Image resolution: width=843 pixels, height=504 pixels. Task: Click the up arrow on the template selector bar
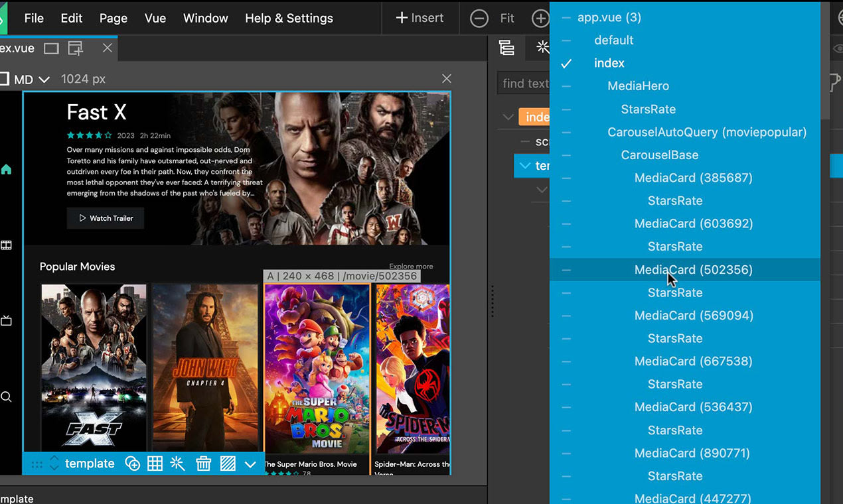[54, 458]
